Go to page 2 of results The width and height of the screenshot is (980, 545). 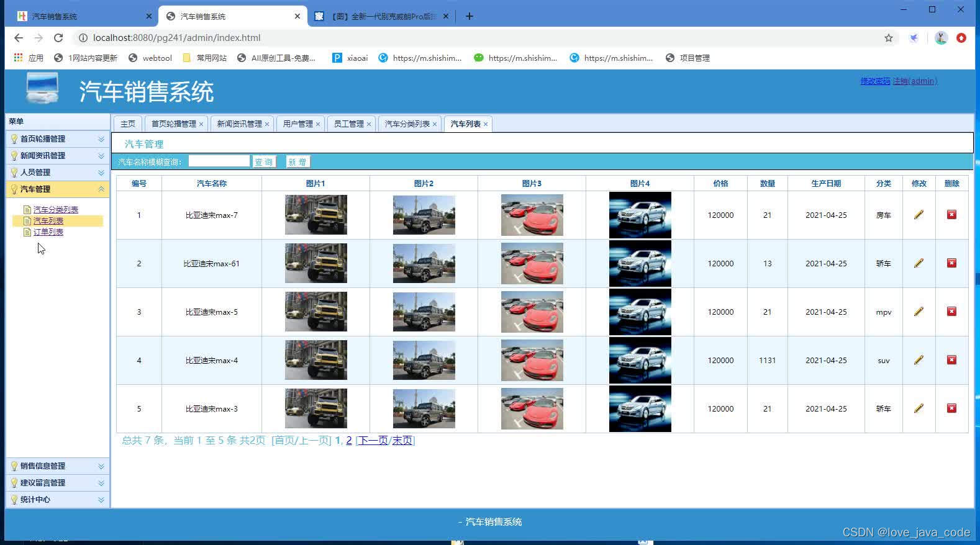(x=349, y=440)
